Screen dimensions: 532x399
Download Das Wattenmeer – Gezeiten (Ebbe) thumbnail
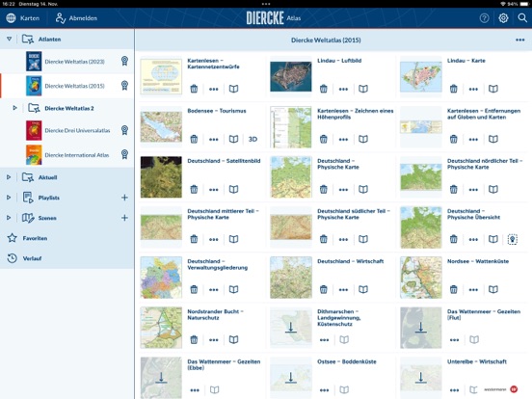pyautogui.click(x=161, y=378)
